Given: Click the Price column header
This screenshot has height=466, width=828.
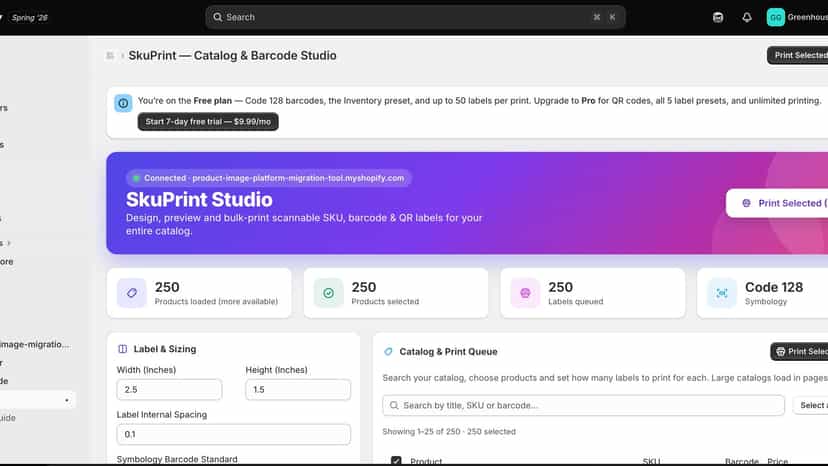Looking at the screenshot, I should 777,461.
